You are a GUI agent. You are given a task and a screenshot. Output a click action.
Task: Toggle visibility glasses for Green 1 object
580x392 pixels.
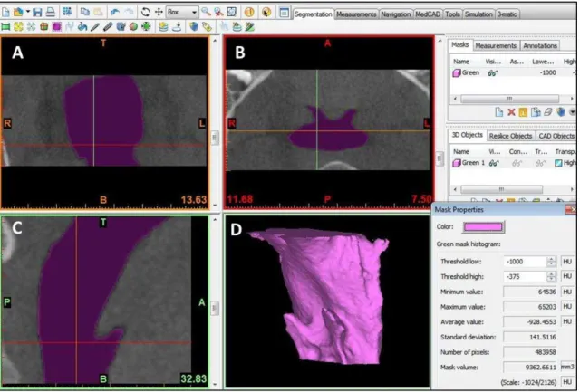tap(494, 163)
